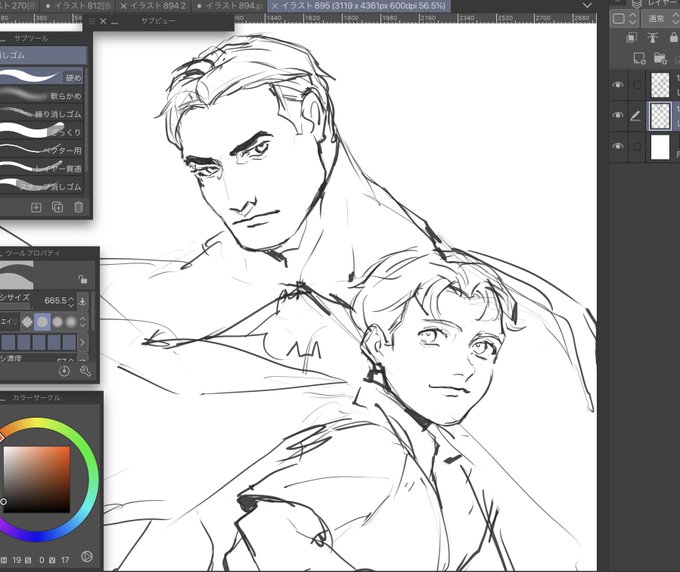Switch to the イラスト894.p document tab
The height and width of the screenshot is (572, 680).
(229, 6)
